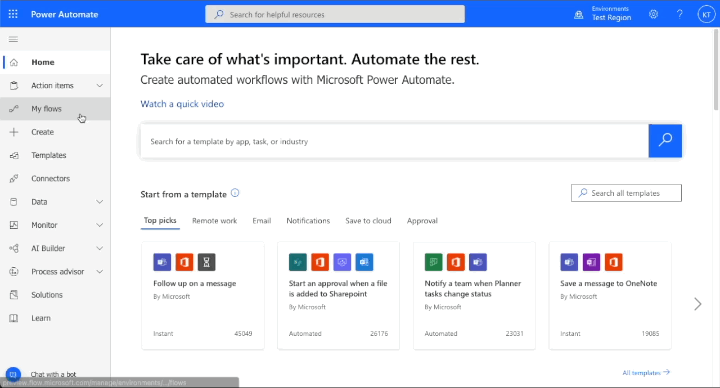Viewport: 720px width, 388px height.
Task: Click the Process advisor icon
Action: coord(14,271)
